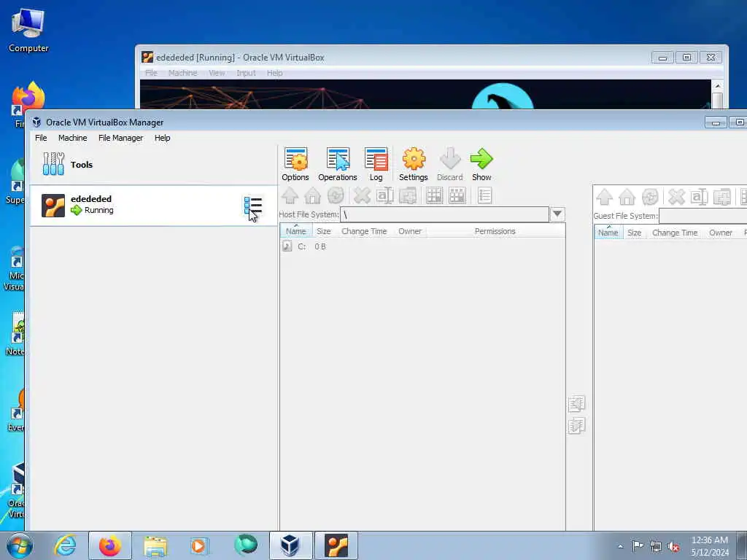Open the File Manager Options panel
The image size is (747, 560).
(295, 164)
